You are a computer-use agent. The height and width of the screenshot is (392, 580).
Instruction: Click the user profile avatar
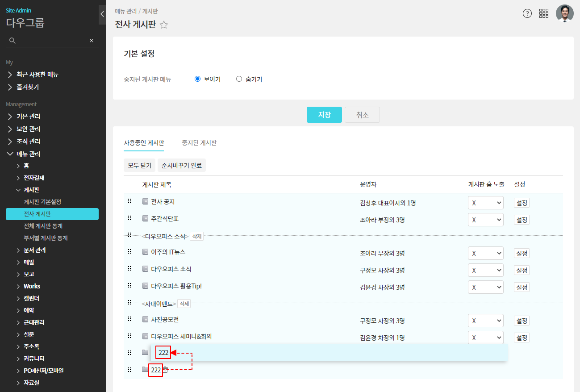tap(564, 13)
